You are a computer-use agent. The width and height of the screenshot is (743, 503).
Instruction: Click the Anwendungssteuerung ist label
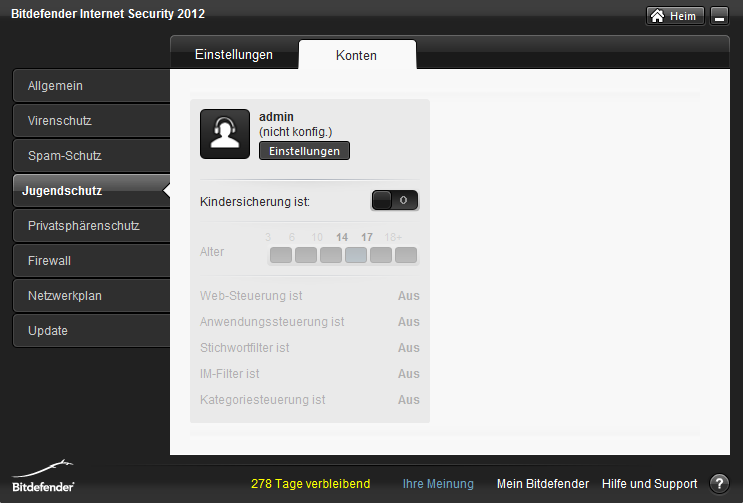pos(272,322)
